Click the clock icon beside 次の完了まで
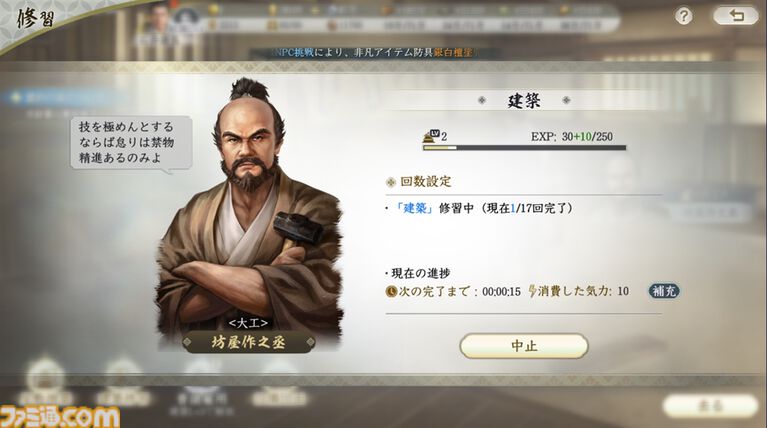767x428 pixels. click(x=391, y=292)
